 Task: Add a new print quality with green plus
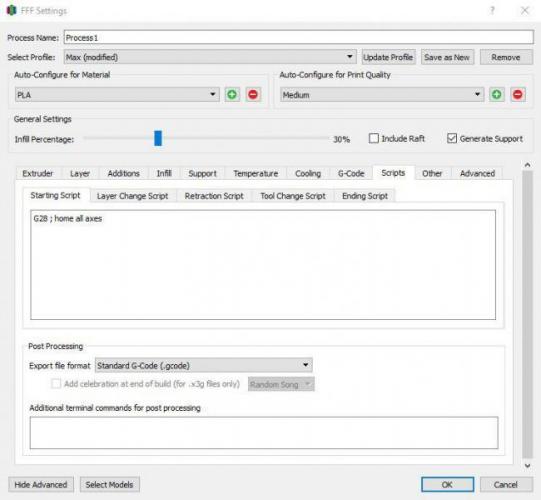click(496, 95)
